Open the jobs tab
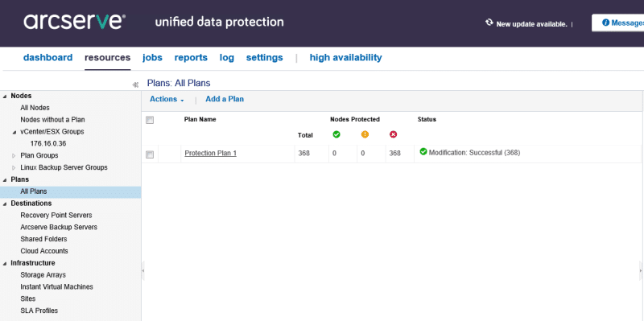Viewport: 644px width, 321px height. 152,57
